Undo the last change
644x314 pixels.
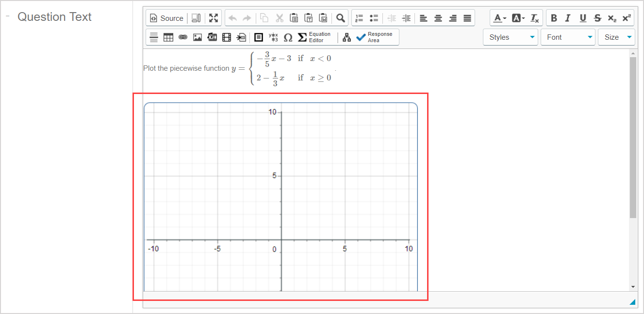point(232,18)
